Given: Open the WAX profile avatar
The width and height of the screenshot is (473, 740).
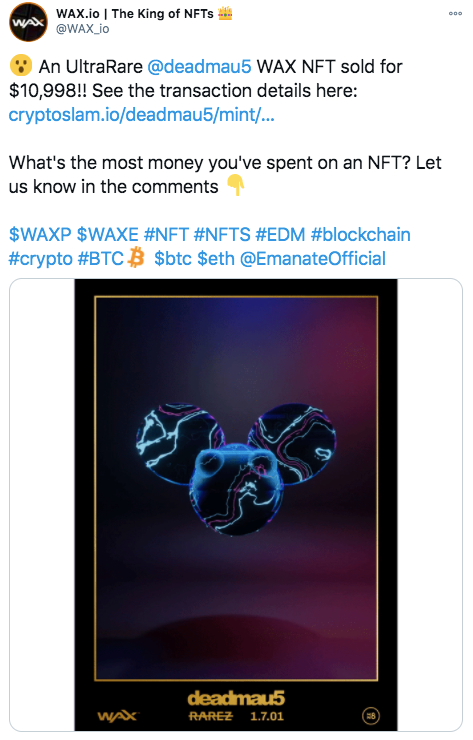Looking at the screenshot, I should 28,22.
